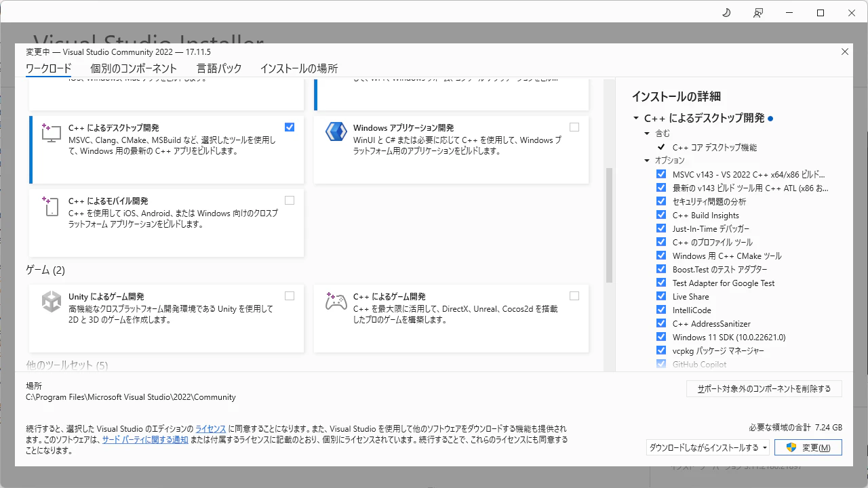
Task: Click the 変更(M) button
Action: pos(808,447)
